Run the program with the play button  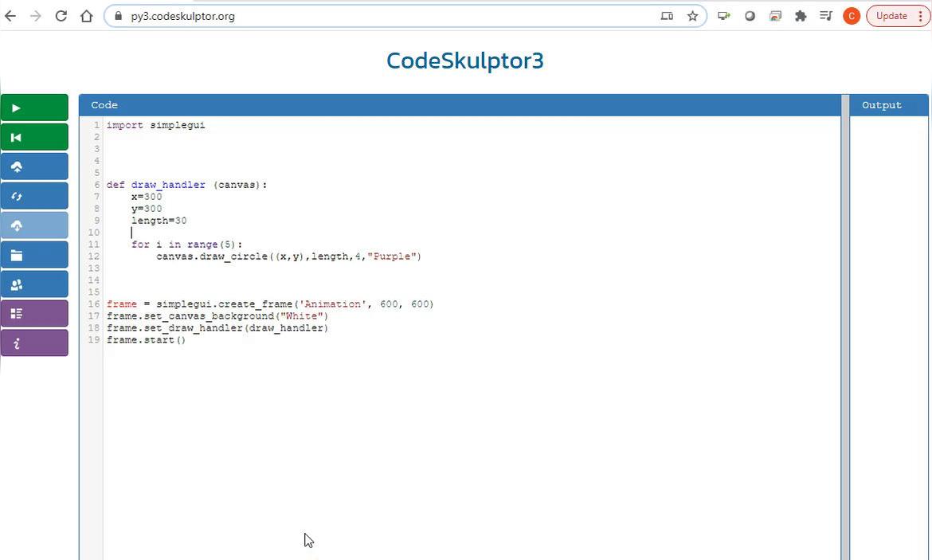tap(33, 108)
